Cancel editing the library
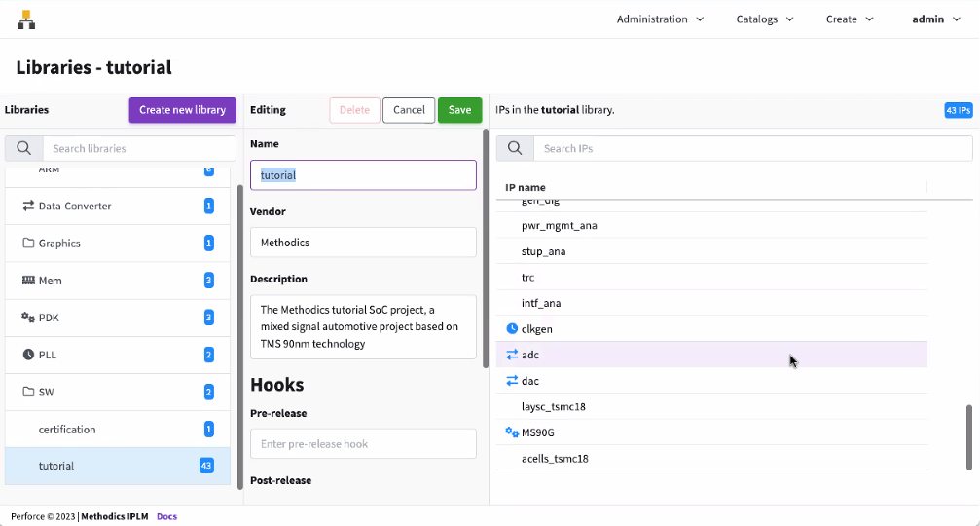This screenshot has width=980, height=526. (x=409, y=110)
